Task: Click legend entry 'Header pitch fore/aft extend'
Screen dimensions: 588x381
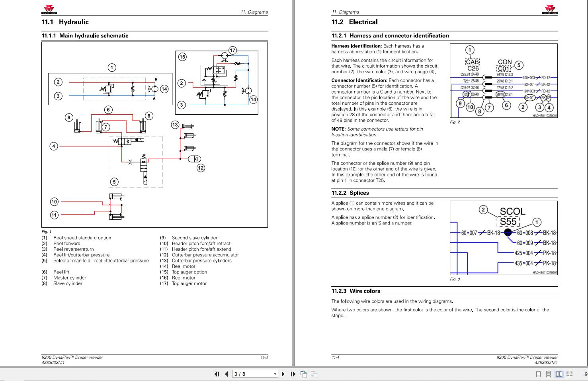Action: coord(201,249)
